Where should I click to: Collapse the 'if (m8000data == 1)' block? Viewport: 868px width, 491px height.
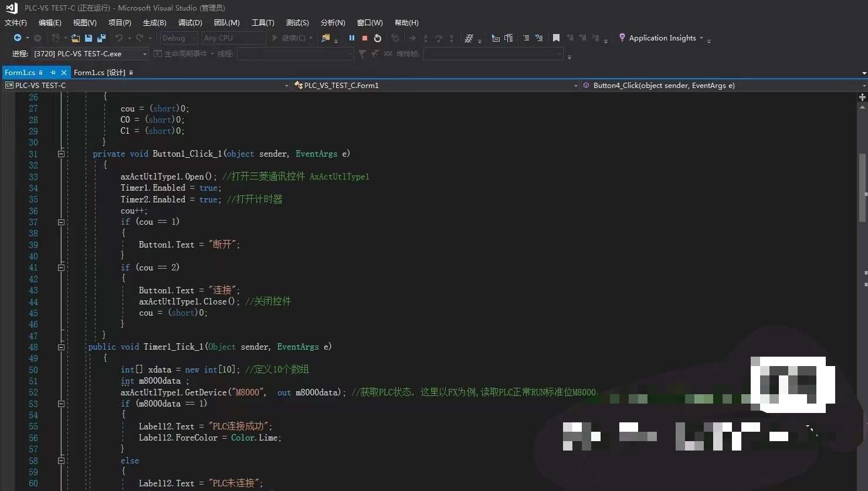(x=61, y=404)
